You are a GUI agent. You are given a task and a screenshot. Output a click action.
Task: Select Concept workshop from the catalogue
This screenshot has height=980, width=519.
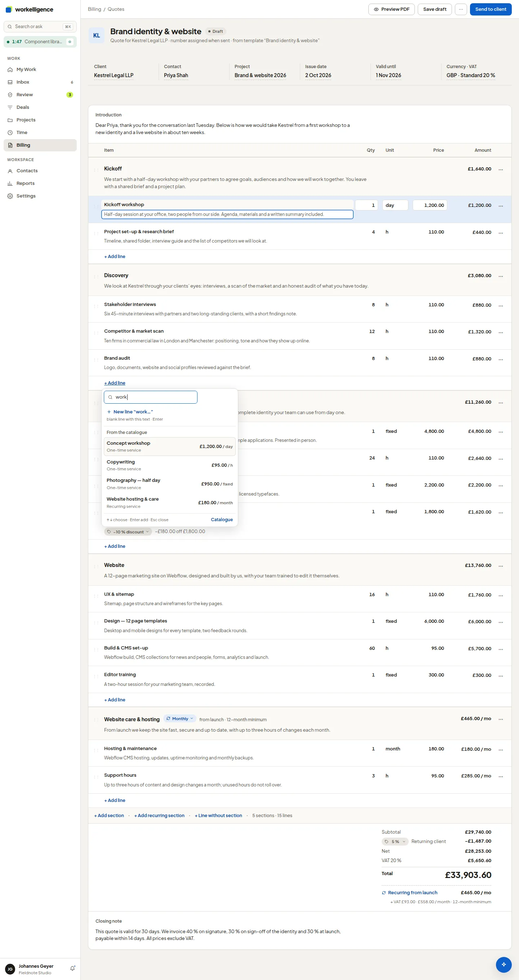click(170, 446)
